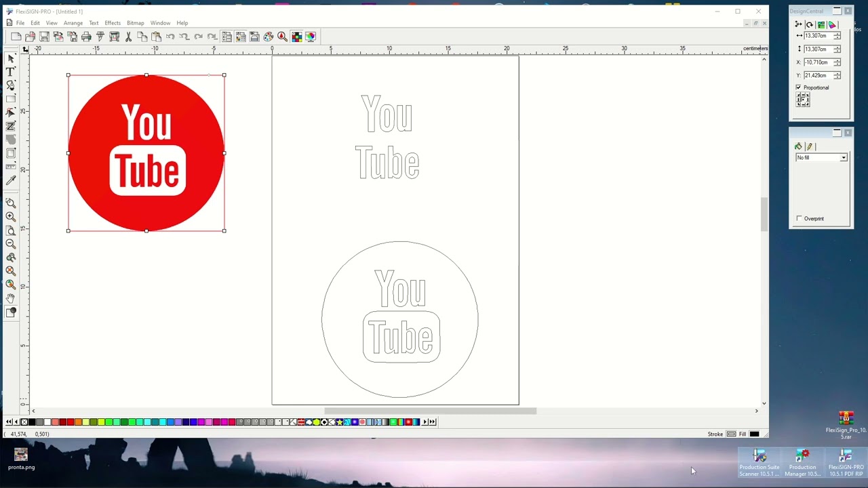Open the Size tab in DesignCentral

pyautogui.click(x=799, y=24)
